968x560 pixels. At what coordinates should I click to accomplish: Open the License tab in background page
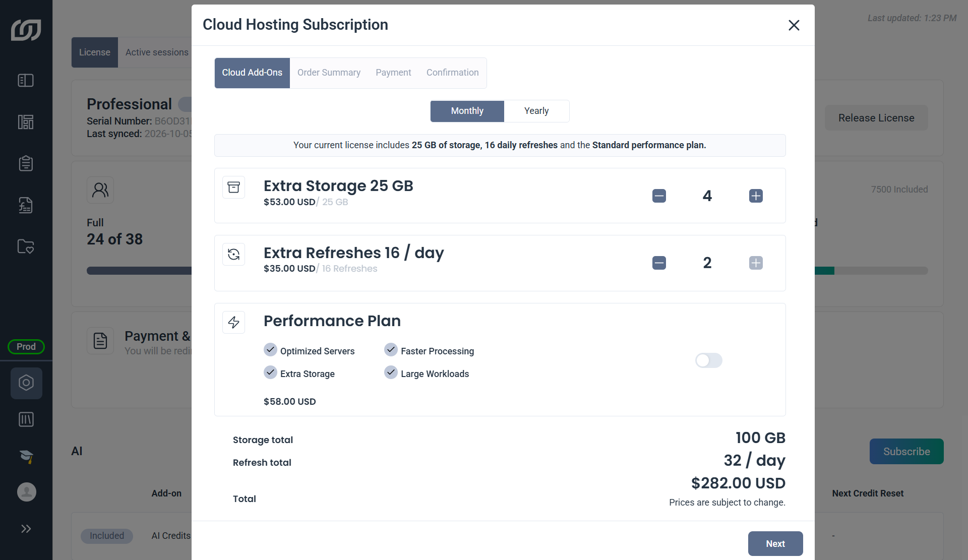point(95,52)
